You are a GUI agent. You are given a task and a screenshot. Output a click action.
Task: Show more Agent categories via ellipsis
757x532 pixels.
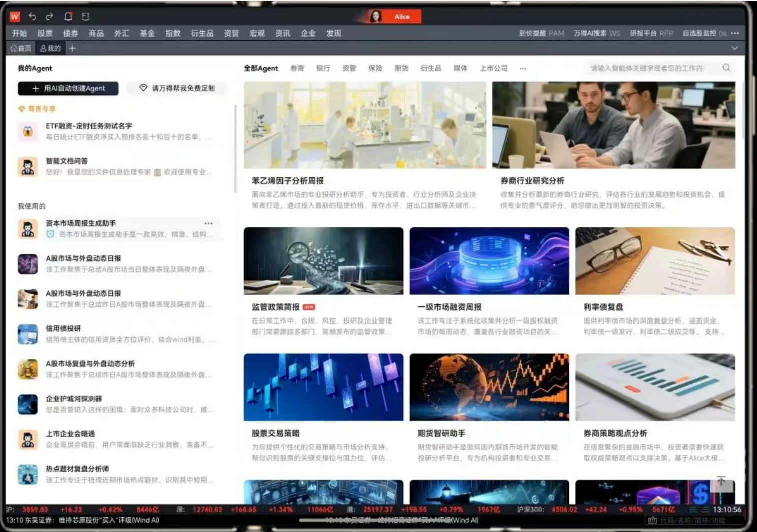tap(523, 68)
